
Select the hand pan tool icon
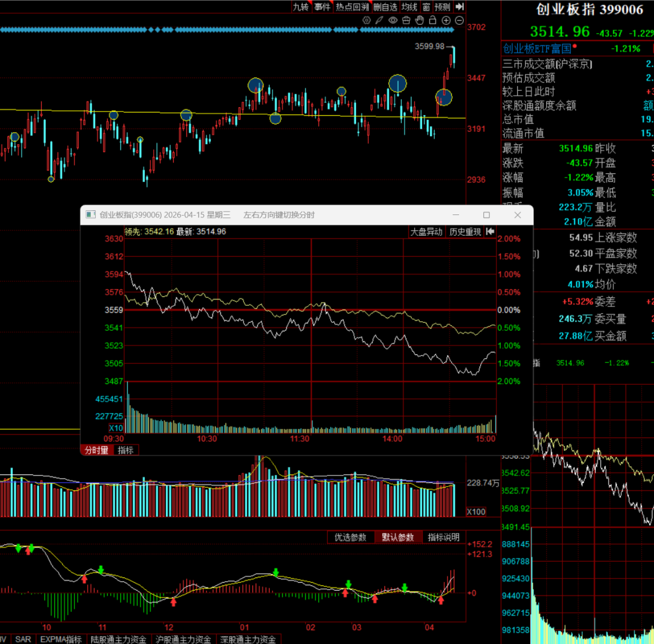tap(420, 20)
